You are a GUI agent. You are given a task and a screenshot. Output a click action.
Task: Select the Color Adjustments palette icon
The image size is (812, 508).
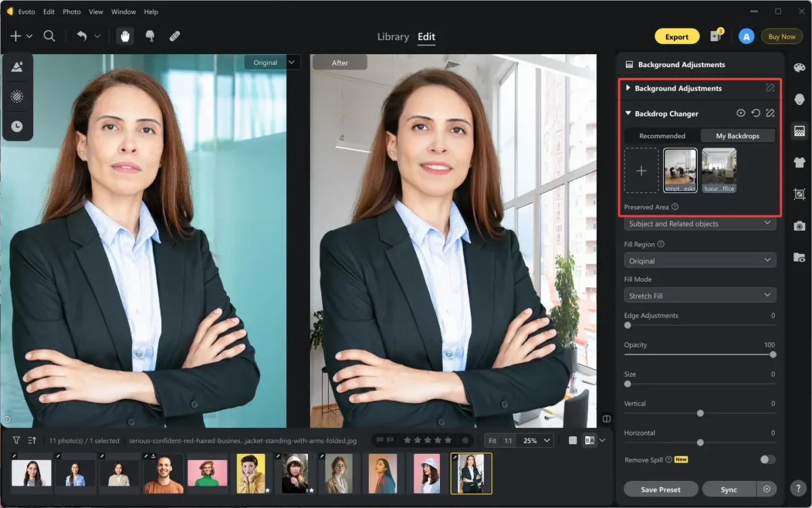pos(799,66)
